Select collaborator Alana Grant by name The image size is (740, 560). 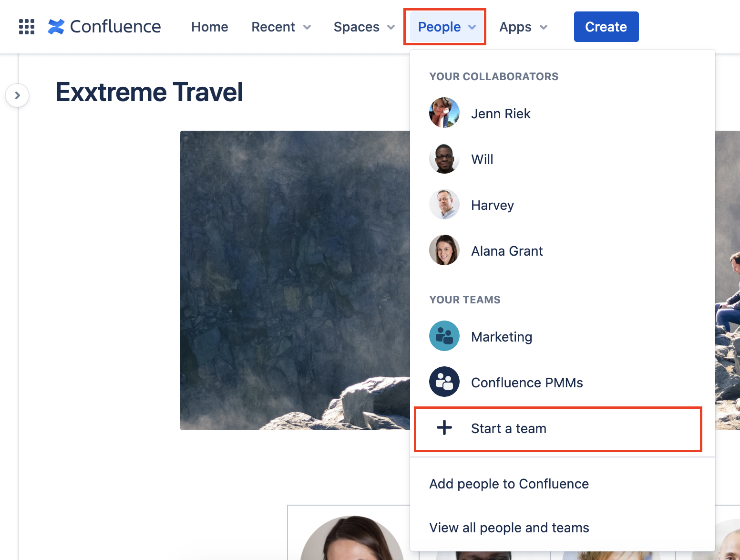507,251
